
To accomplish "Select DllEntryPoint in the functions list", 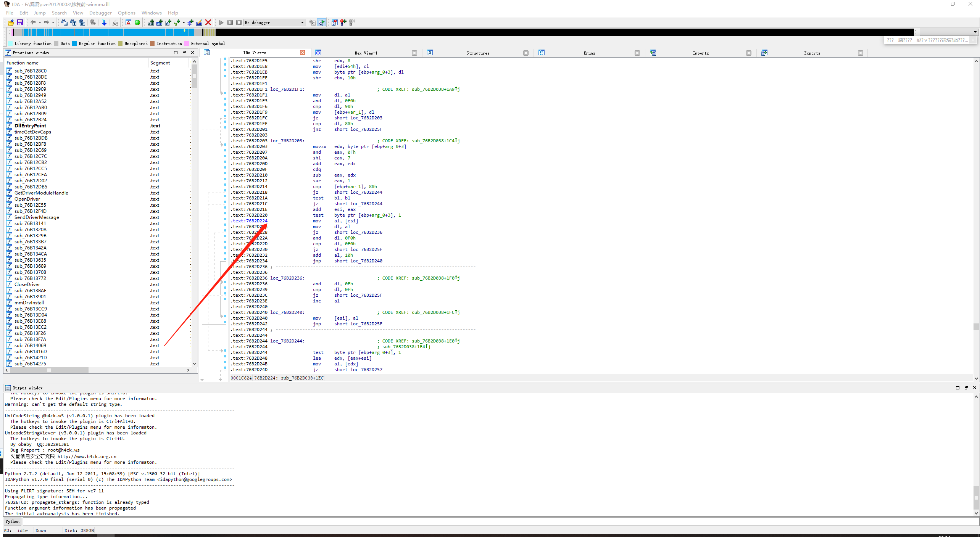I will (30, 125).
